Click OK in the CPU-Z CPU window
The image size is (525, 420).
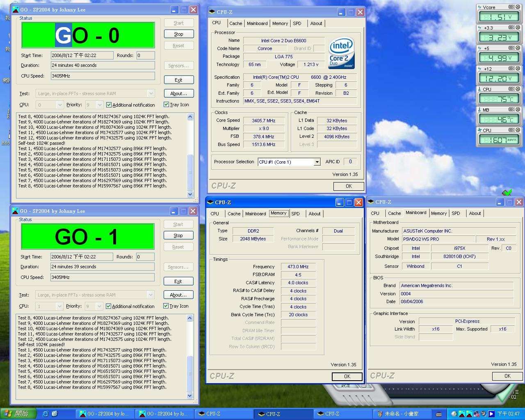point(349,186)
